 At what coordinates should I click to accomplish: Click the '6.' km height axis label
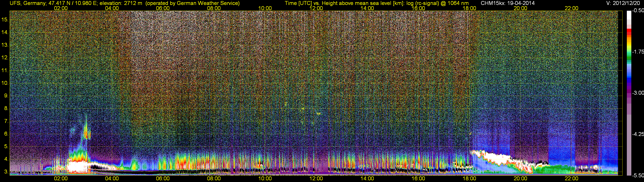coord(6,134)
